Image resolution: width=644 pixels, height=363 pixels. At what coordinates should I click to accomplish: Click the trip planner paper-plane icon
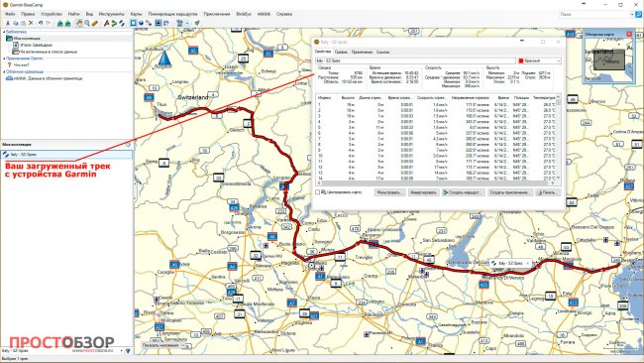pyautogui.click(x=197, y=23)
